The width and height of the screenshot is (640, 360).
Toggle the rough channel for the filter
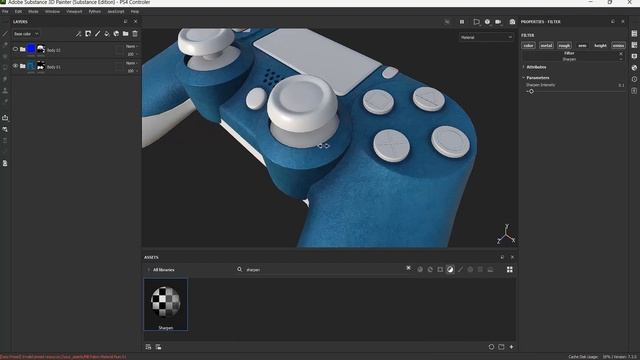coord(564,46)
